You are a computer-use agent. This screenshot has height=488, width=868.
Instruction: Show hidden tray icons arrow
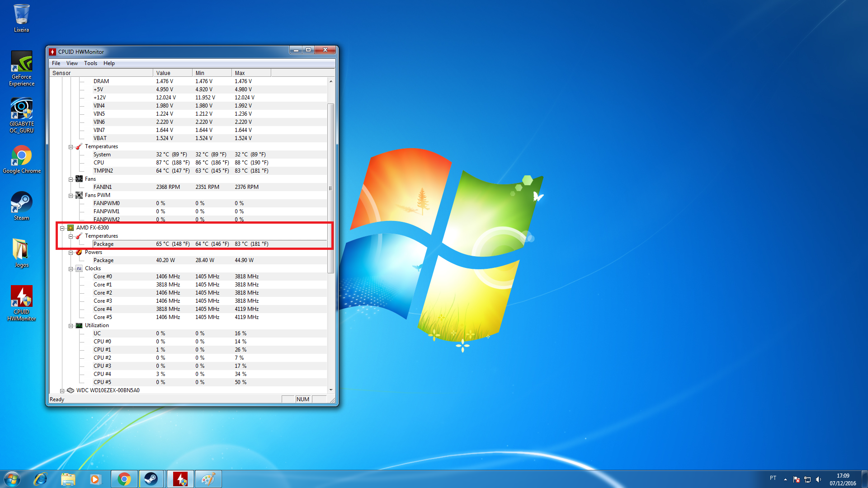pyautogui.click(x=785, y=479)
